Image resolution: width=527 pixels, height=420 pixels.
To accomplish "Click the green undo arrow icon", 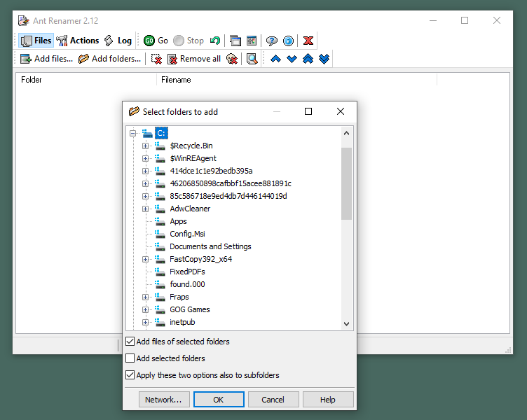I will [x=215, y=41].
